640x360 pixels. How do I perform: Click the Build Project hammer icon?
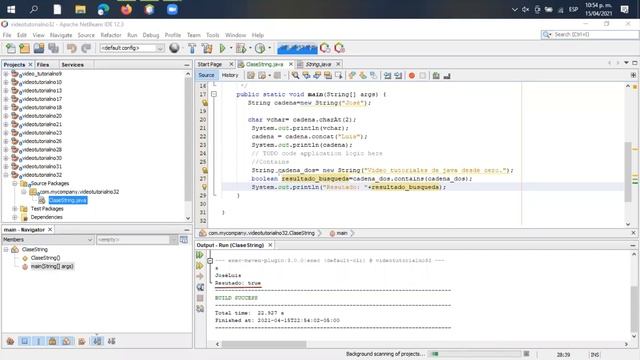(x=192, y=48)
